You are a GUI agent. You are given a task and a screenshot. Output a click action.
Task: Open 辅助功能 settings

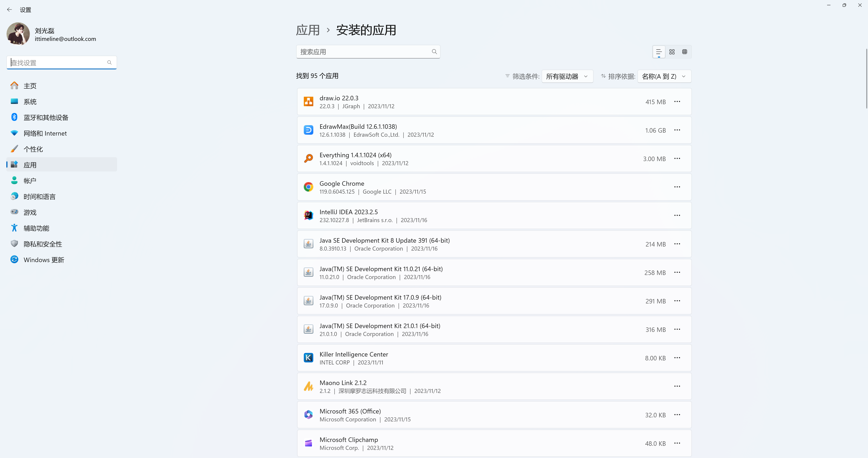point(62,228)
